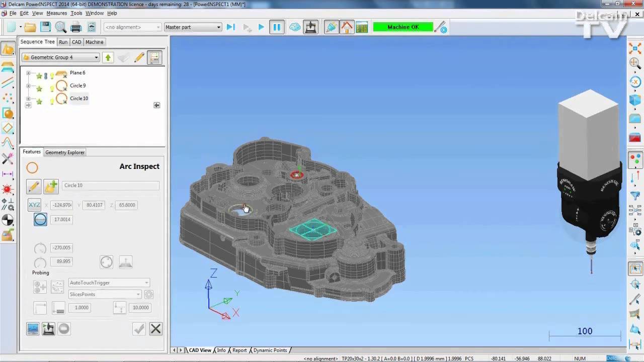The width and height of the screenshot is (644, 362).
Task: Select Circle 10 in the sequence tree
Action: click(x=79, y=99)
